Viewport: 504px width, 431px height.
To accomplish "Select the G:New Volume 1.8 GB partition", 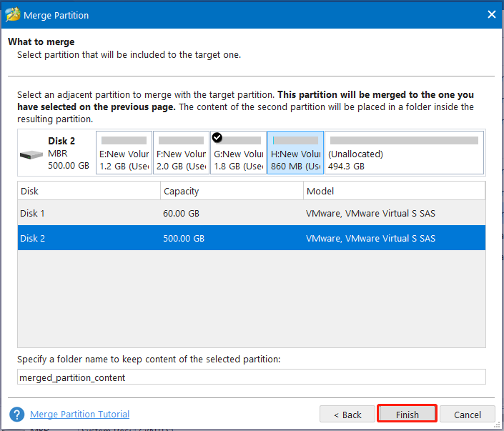I will [x=239, y=153].
